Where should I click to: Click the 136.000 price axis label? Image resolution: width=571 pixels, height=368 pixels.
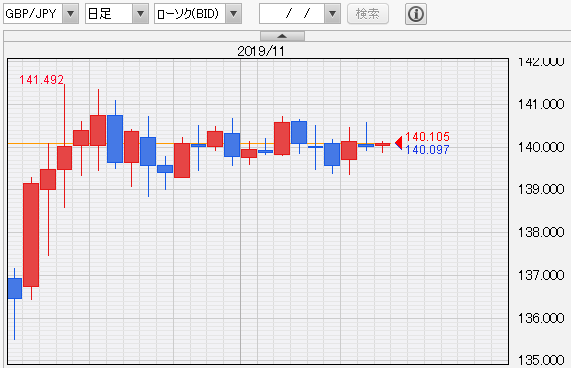(541, 318)
